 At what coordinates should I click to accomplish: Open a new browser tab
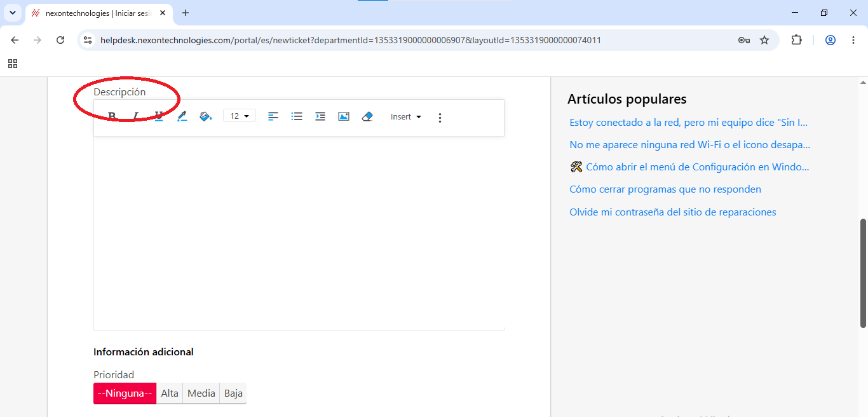pos(186,13)
